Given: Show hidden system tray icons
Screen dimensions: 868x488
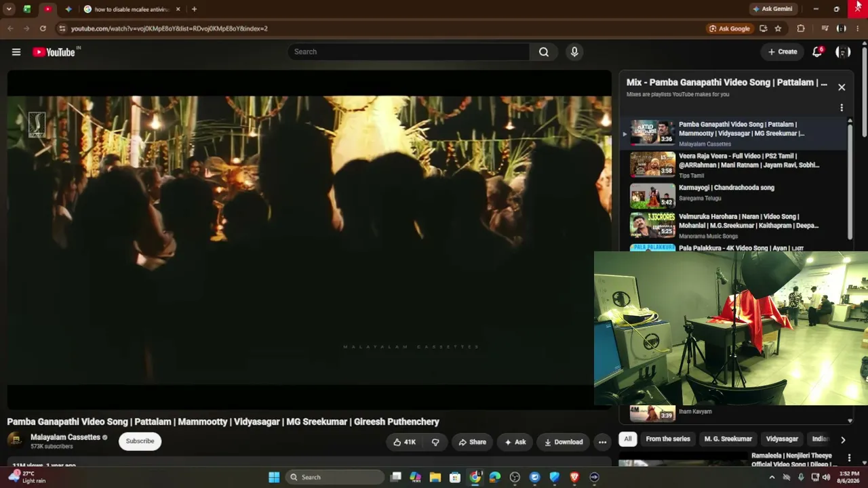Looking at the screenshot, I should click(x=772, y=477).
